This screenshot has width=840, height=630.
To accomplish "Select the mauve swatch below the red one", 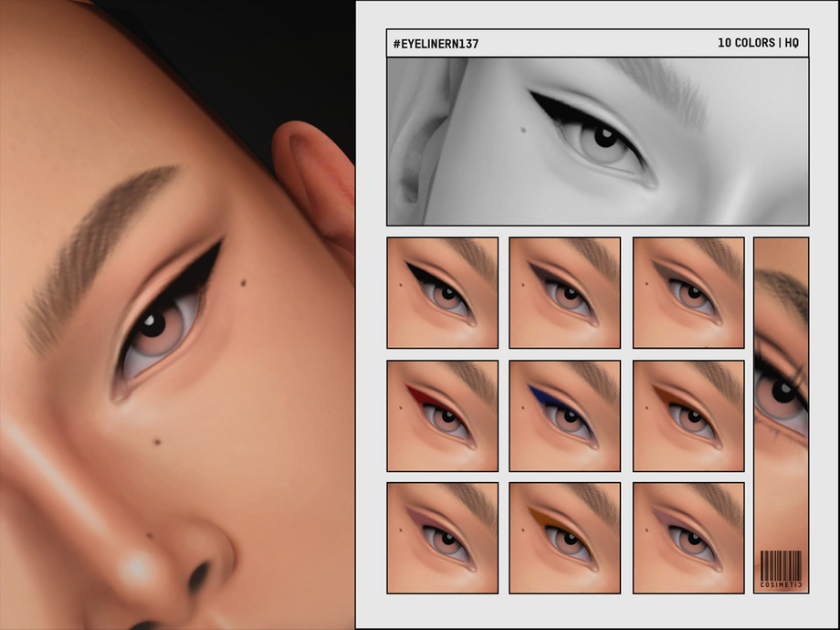I will (x=442, y=538).
